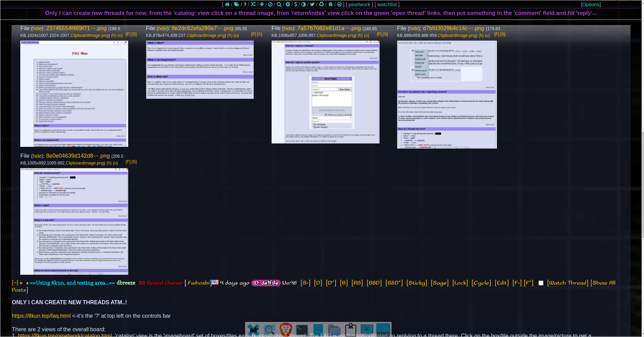
Task: Open 8e0e04639d142d8….png file link
Action: click(78, 156)
